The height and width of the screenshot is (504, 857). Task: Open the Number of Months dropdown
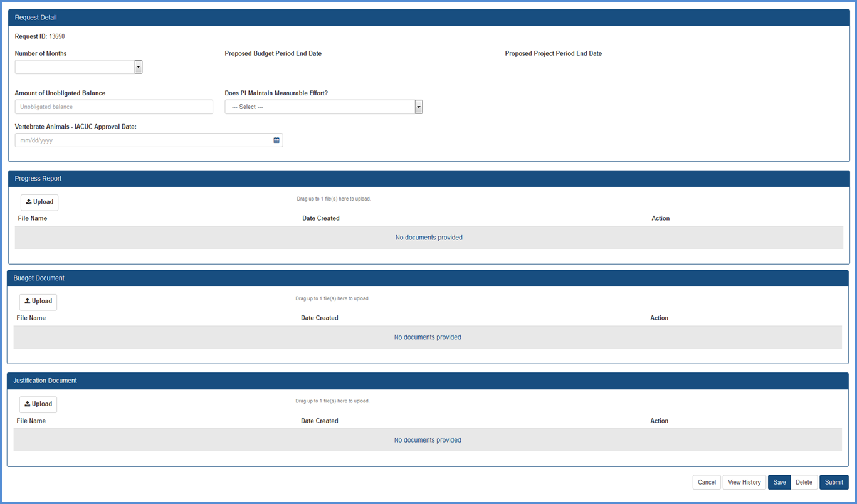pos(79,67)
